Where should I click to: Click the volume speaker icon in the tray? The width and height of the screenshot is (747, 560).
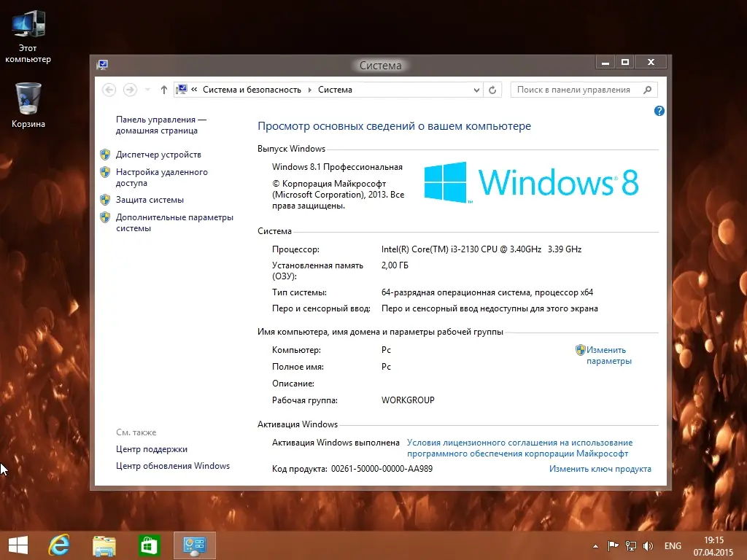coord(647,545)
